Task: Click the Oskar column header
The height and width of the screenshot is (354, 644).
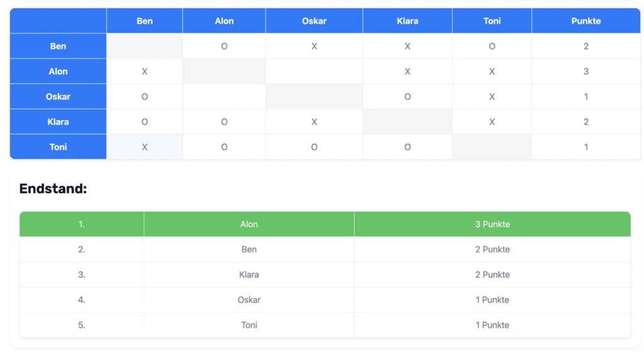Action: 314,21
